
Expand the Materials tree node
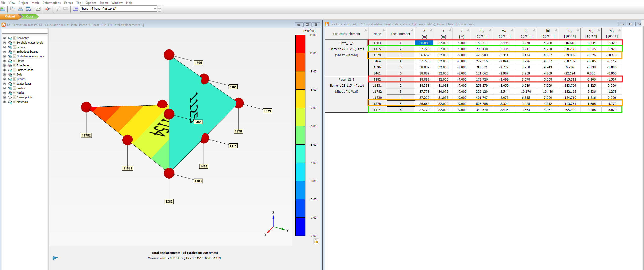4,102
